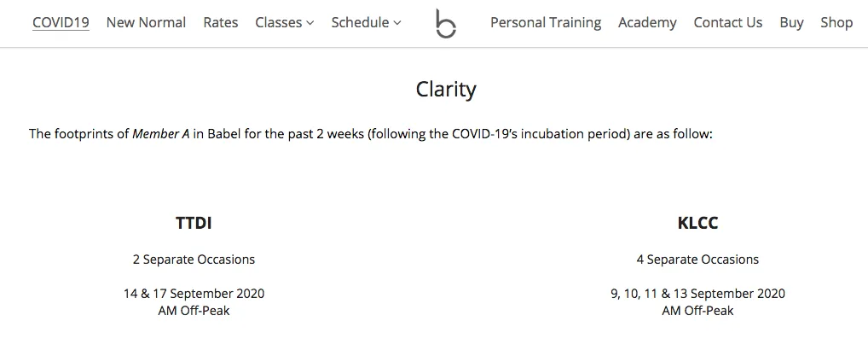Visit the Academy page
The width and height of the screenshot is (868, 362).
[647, 23]
